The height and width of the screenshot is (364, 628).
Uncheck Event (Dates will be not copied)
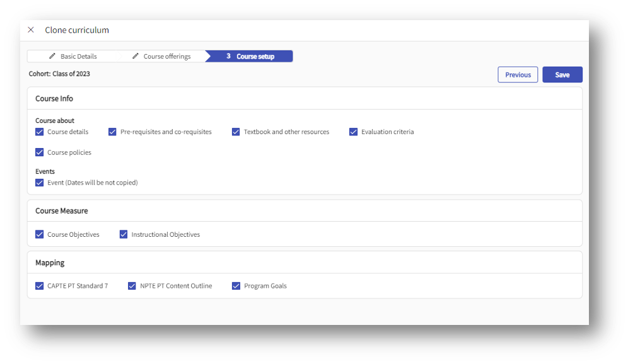point(40,183)
